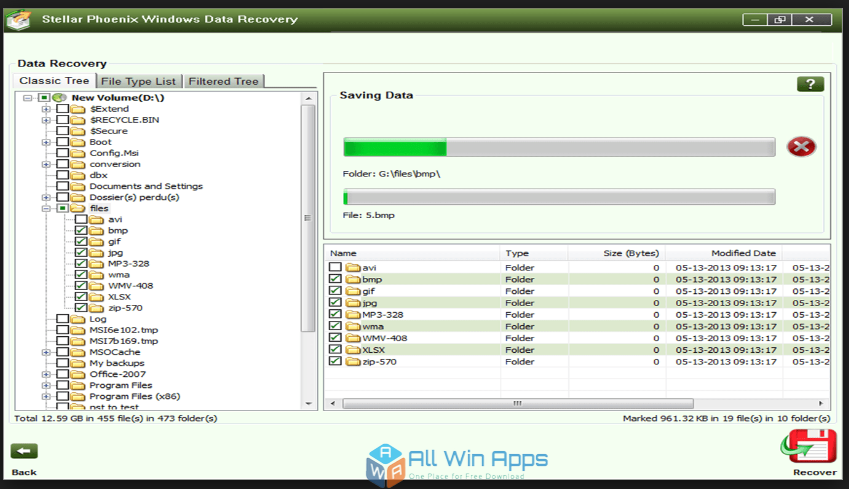This screenshot has width=849, height=491.
Task: Expand the Boot folder node
Action: coord(46,142)
